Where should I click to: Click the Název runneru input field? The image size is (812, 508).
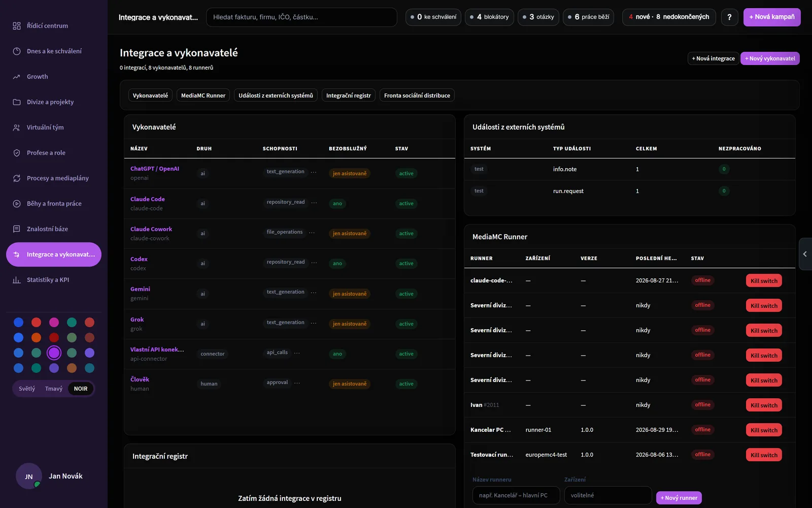tap(516, 495)
